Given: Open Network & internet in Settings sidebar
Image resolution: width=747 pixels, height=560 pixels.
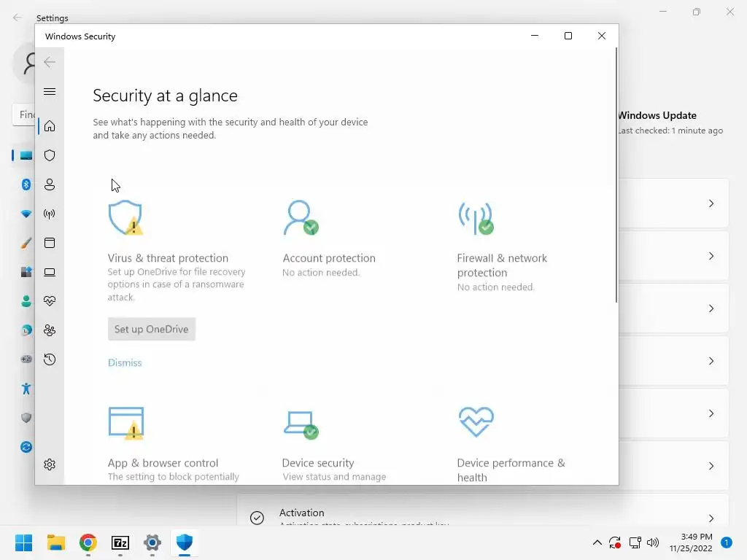Looking at the screenshot, I should pos(26,214).
